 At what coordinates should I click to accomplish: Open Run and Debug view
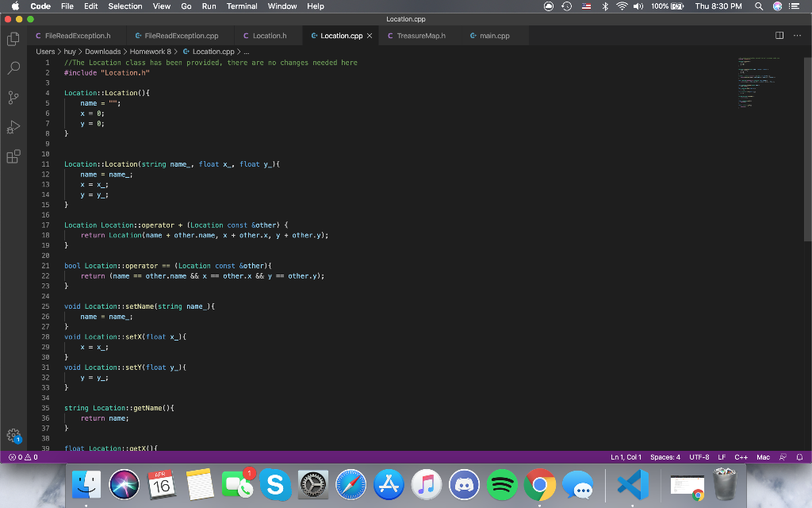tap(13, 127)
